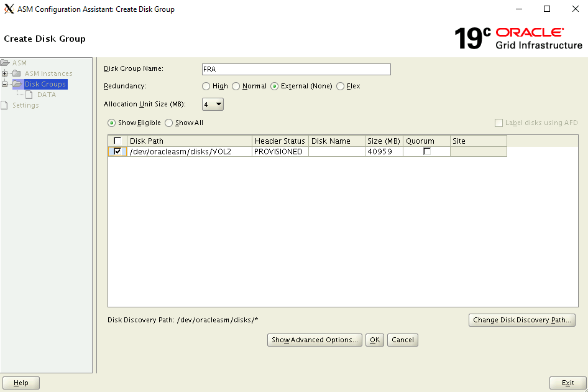588x392 pixels.
Task: Click the Exit button
Action: coord(567,383)
